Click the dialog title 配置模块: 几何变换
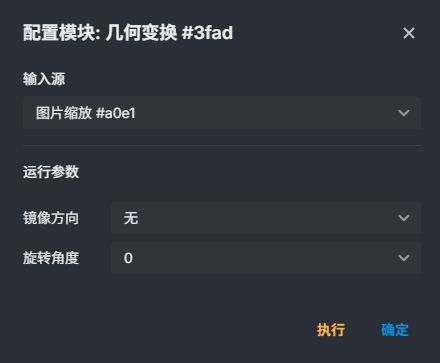The image size is (440, 363). (100, 33)
